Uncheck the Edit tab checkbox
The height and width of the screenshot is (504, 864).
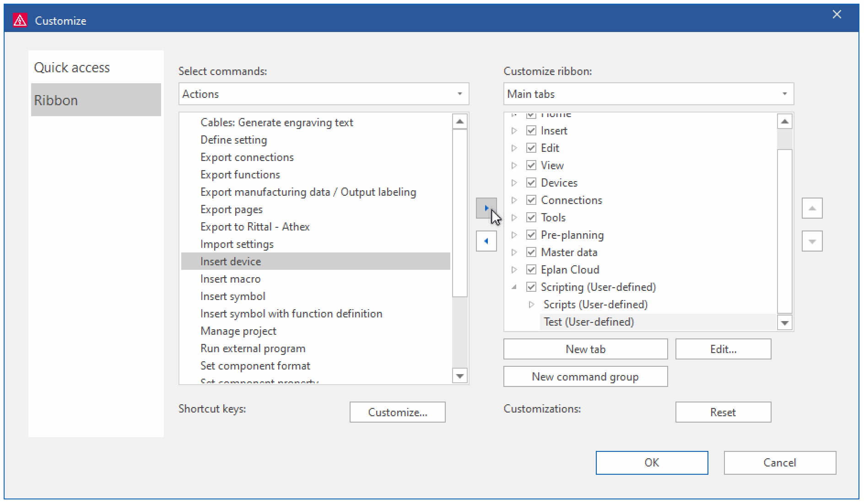click(x=531, y=148)
